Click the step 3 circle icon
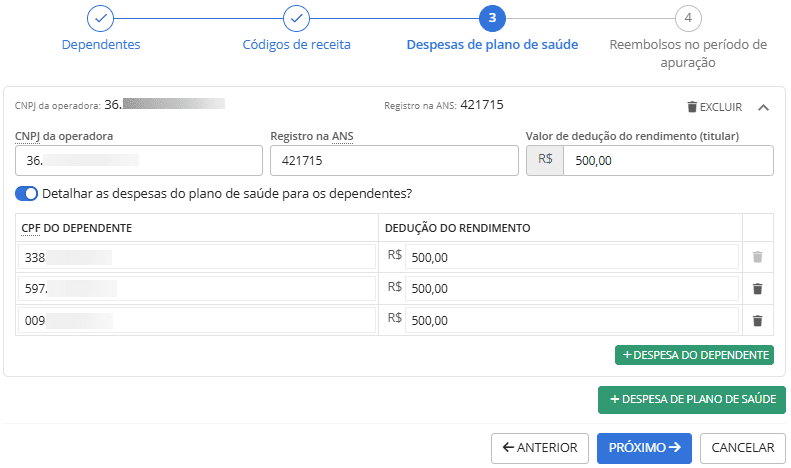 (492, 19)
